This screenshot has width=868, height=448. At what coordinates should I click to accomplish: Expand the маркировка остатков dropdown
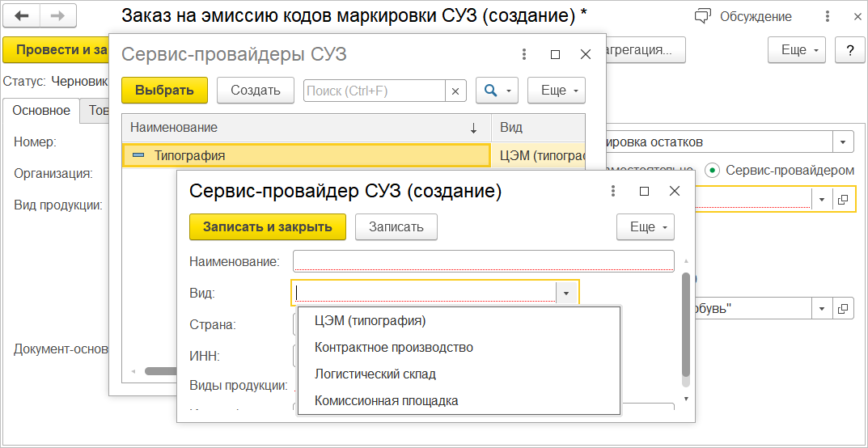[x=843, y=142]
